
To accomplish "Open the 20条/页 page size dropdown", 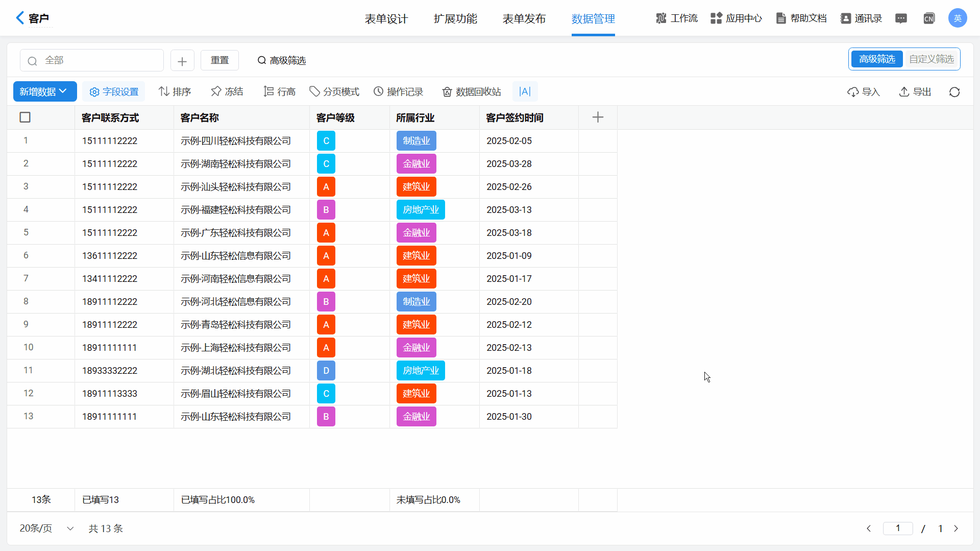I will 47,529.
